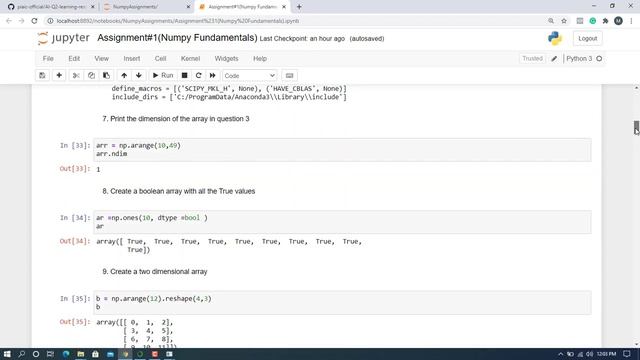640x360 pixels.
Task: Bookmark this page with star icon
Action: coord(564,21)
